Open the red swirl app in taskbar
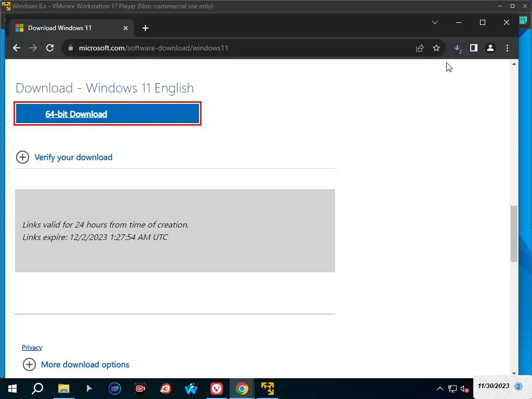This screenshot has width=532, height=399. [x=166, y=389]
